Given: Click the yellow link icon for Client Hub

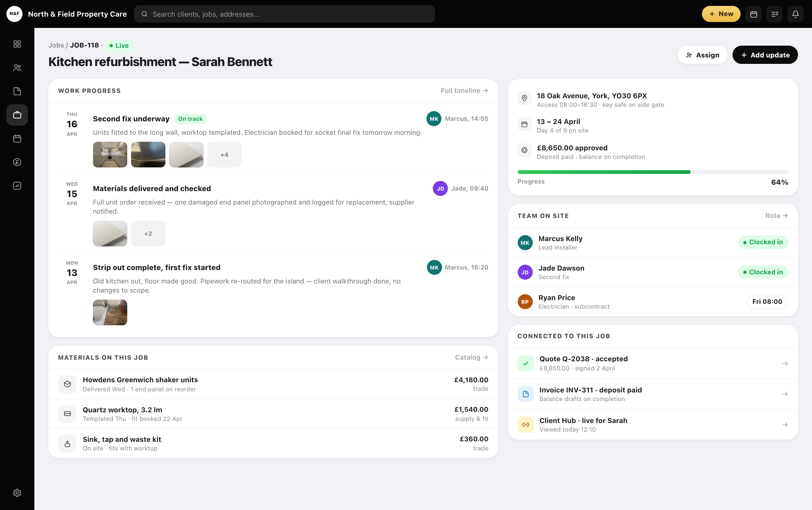Looking at the screenshot, I should pos(526,425).
